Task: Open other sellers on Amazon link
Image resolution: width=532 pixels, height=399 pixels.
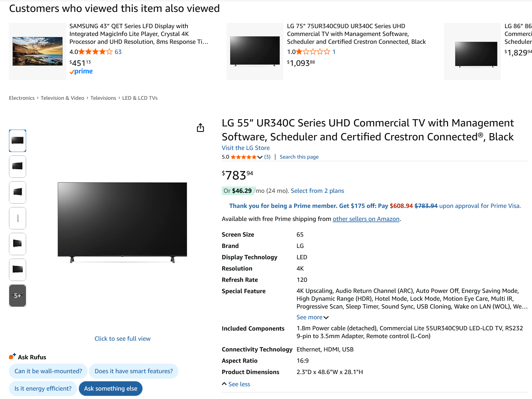Action: click(x=366, y=219)
